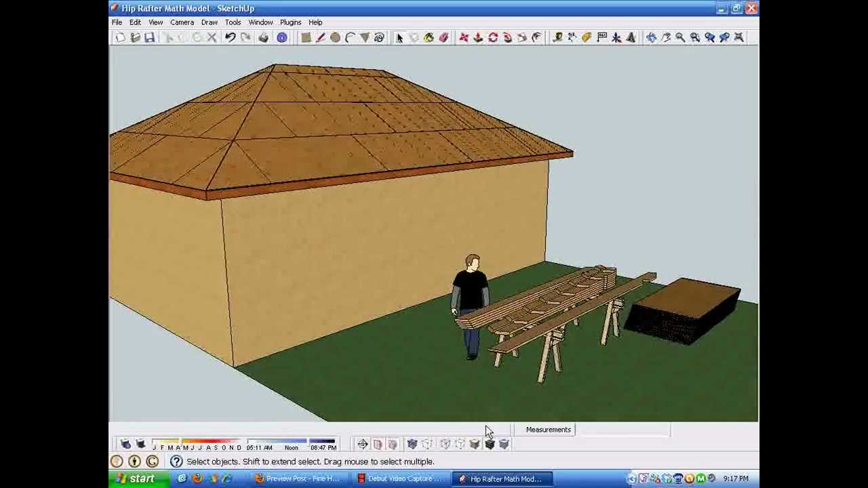The height and width of the screenshot is (488, 868).
Task: Toggle display of section cuts
Action: pyautogui.click(x=393, y=445)
